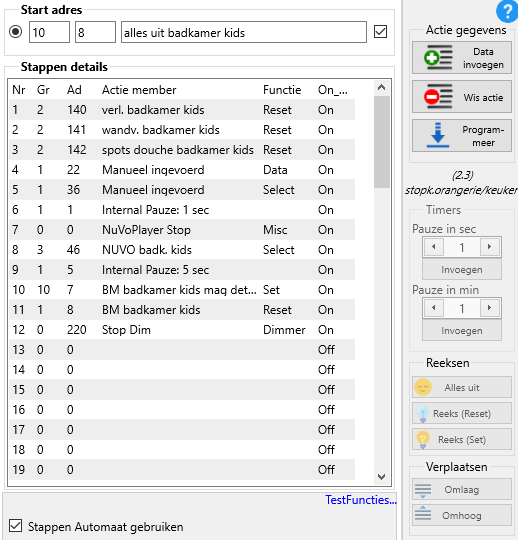Select row spots douche badkamer kids
Viewport: 518px width, 540px height.
[182, 150]
